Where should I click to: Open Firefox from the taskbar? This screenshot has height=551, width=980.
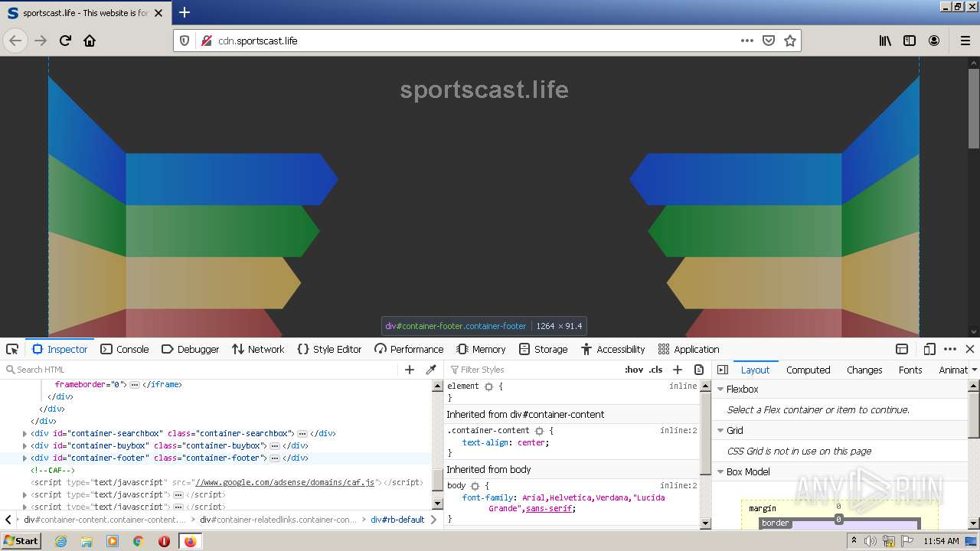(190, 541)
